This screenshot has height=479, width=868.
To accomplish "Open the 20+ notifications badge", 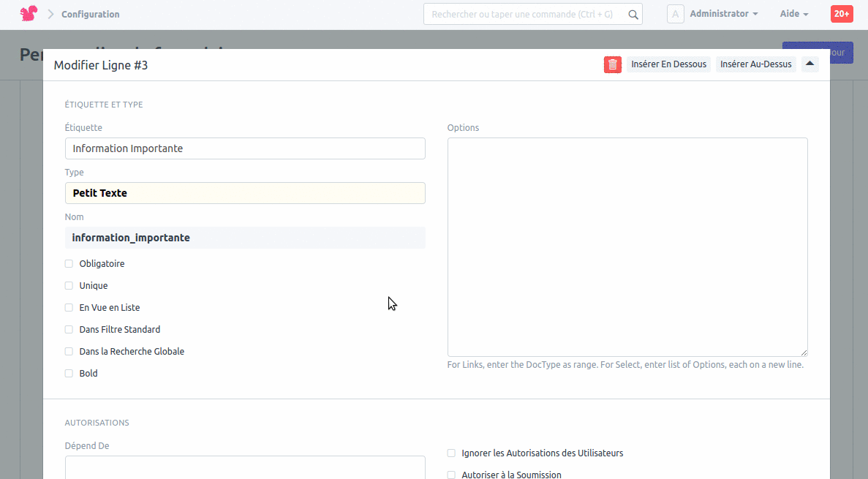I will coord(841,14).
